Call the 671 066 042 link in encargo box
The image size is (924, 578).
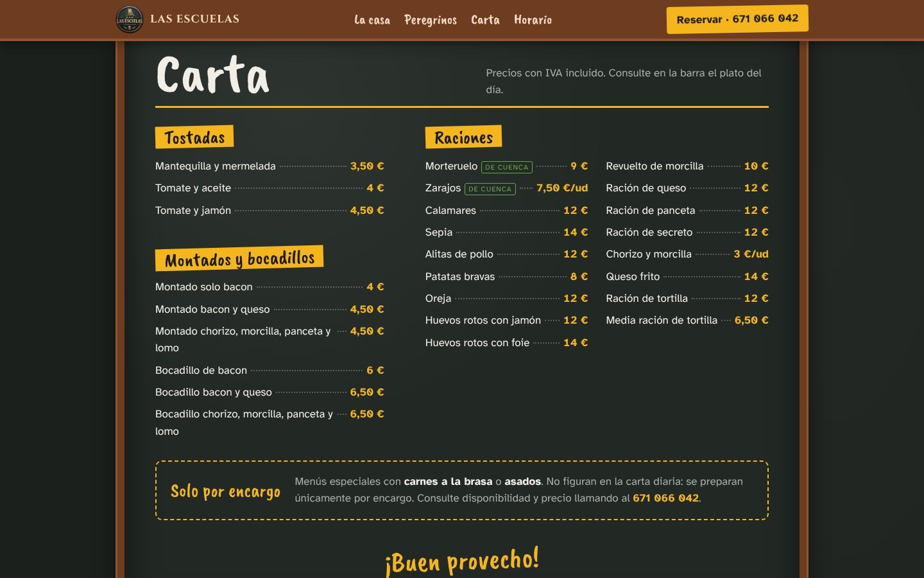point(665,498)
